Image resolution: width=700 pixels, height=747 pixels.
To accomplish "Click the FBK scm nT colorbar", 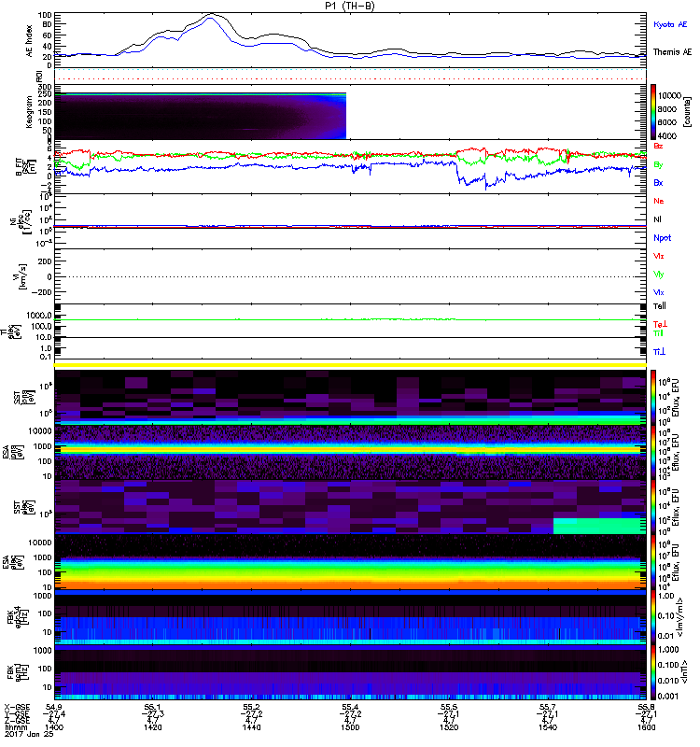I will [653, 672].
